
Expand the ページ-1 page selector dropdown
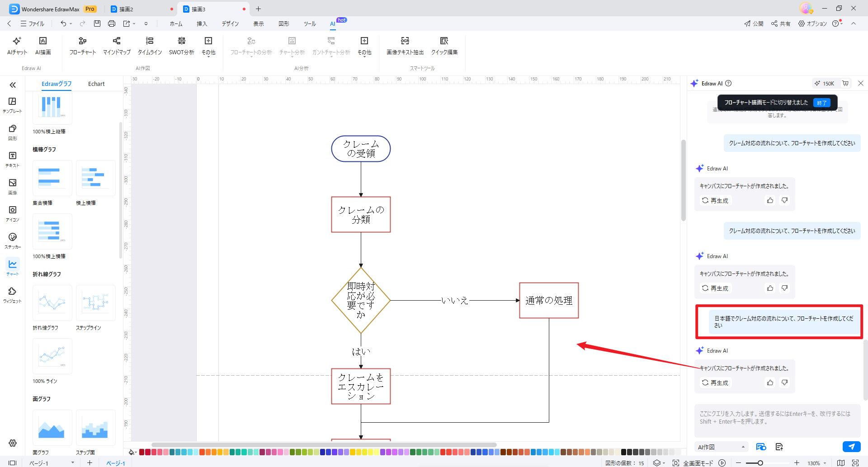coord(72,463)
